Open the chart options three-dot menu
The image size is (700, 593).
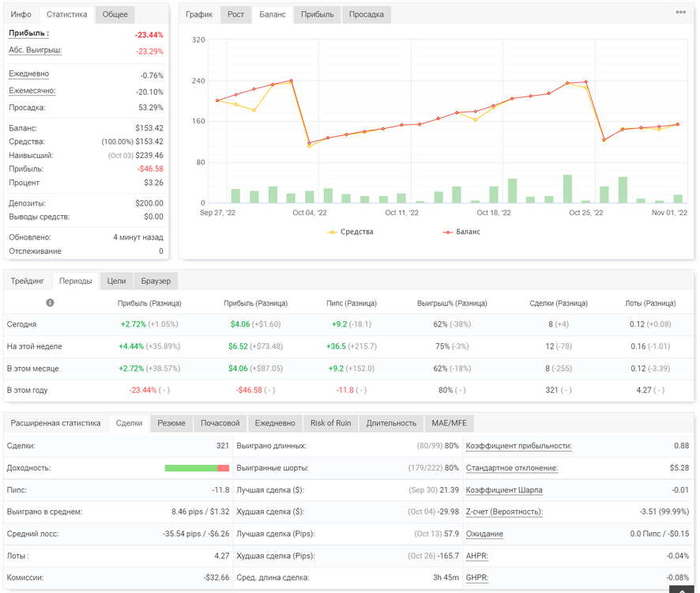(x=680, y=12)
